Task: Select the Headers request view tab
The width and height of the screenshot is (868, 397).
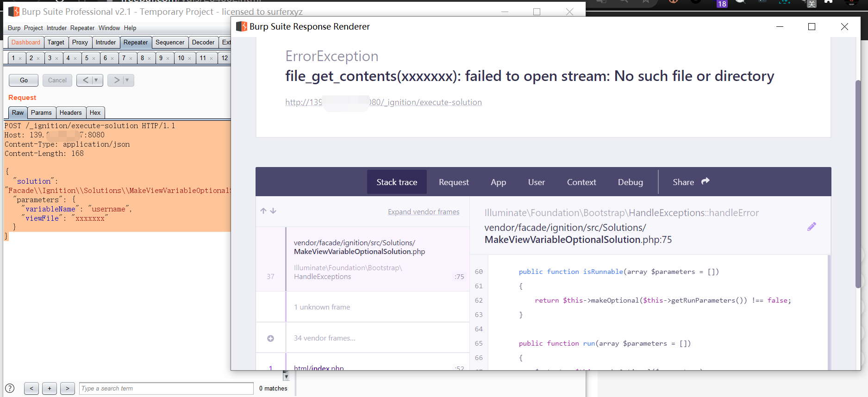Action: (70, 112)
